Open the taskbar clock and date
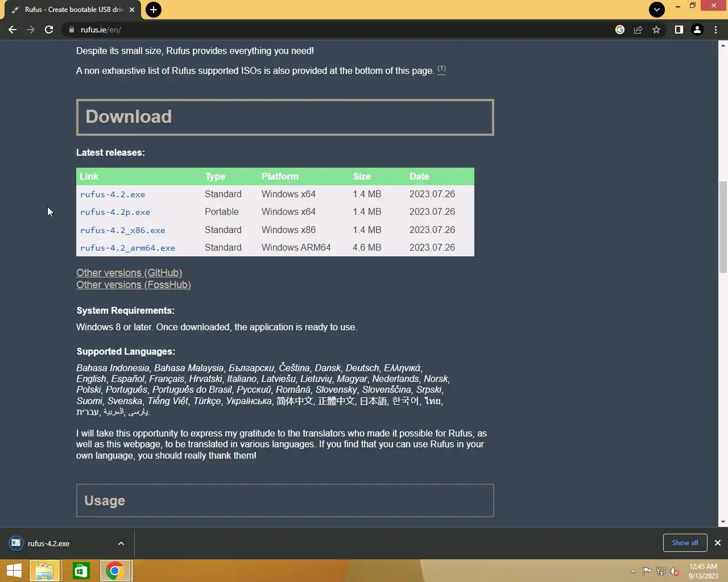This screenshot has height=582, width=728. [x=704, y=571]
